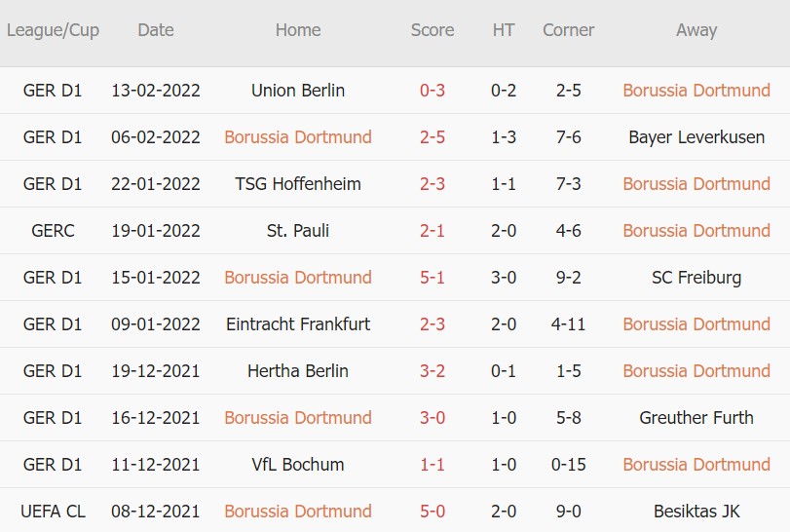Open the SC Freiburg away team

pyautogui.click(x=696, y=278)
